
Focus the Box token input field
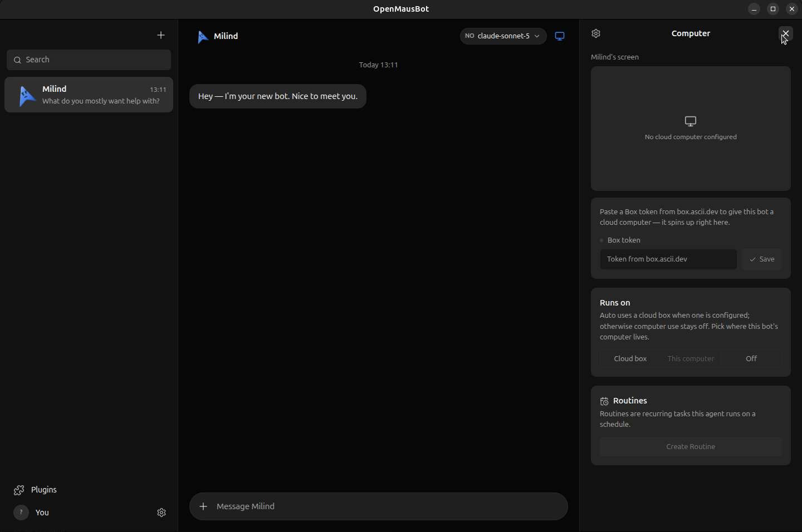point(668,259)
